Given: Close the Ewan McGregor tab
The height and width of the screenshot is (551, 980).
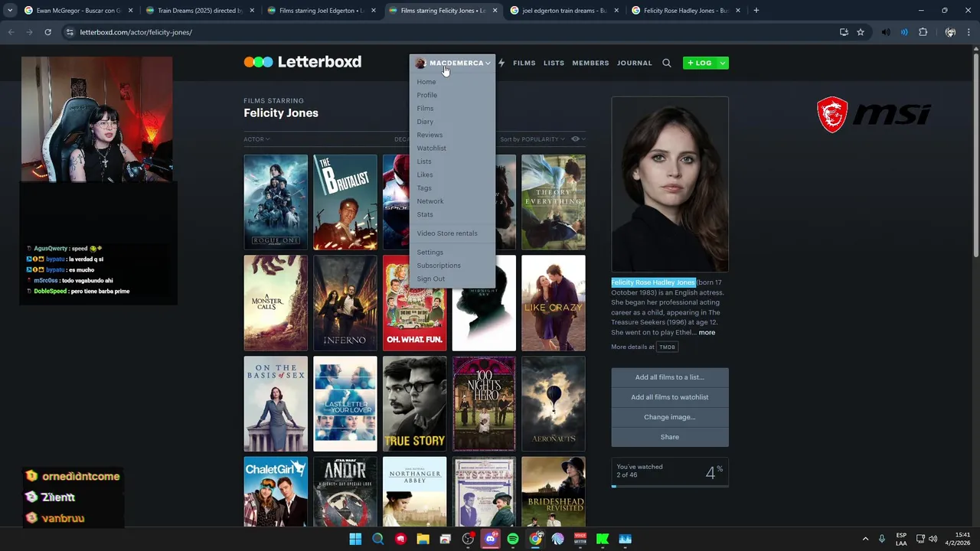Looking at the screenshot, I should [130, 11].
